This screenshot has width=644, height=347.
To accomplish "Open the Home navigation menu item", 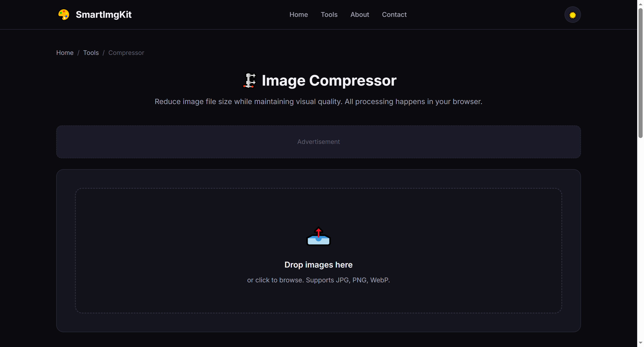I will point(299,15).
